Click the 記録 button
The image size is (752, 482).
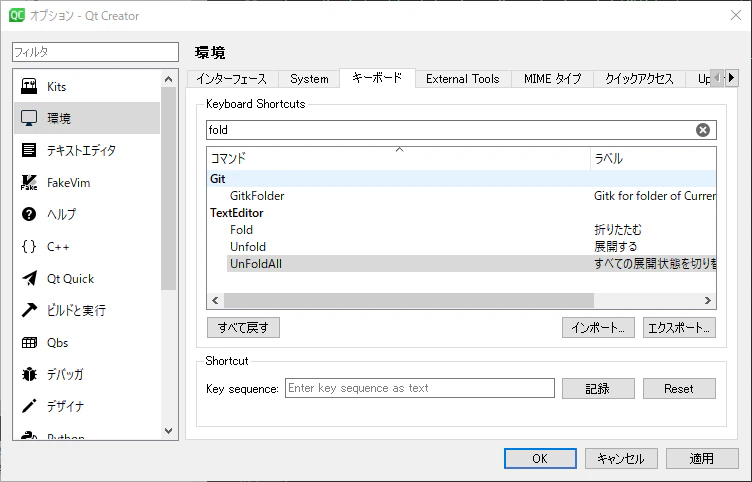click(598, 388)
